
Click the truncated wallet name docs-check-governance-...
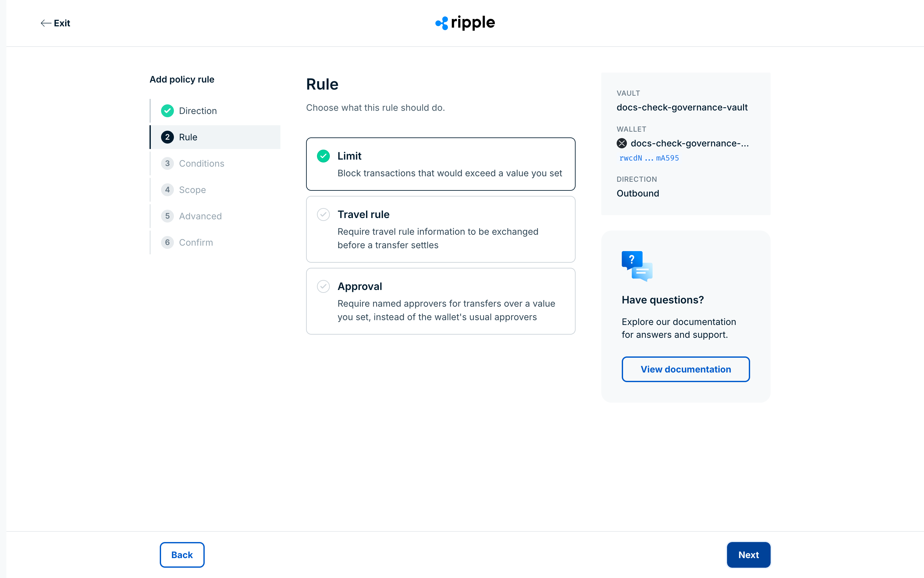[689, 143]
